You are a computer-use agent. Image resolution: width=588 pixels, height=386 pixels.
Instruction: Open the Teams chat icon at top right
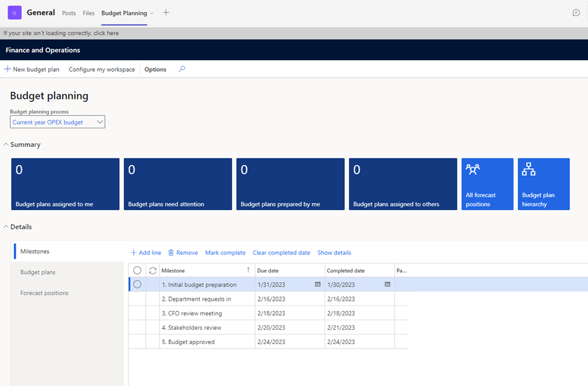click(576, 13)
